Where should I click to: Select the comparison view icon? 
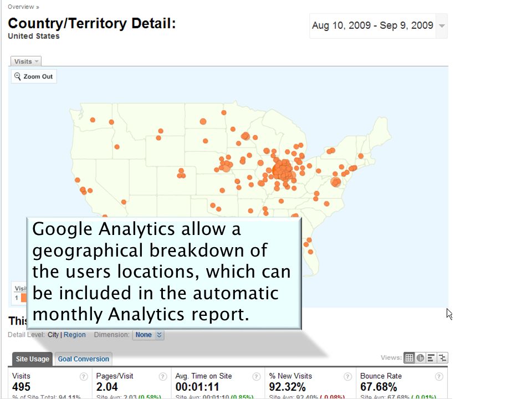[x=442, y=357]
